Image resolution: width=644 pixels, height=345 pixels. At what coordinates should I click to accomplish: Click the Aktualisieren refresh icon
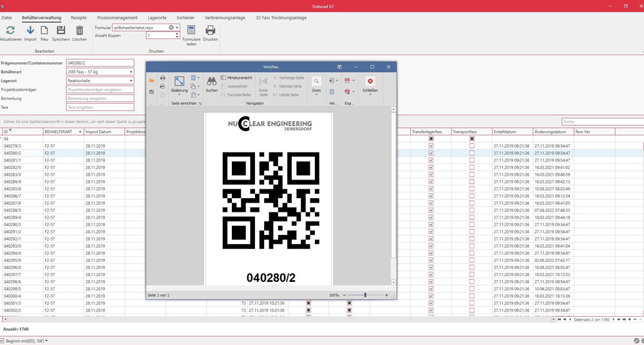coord(10,30)
